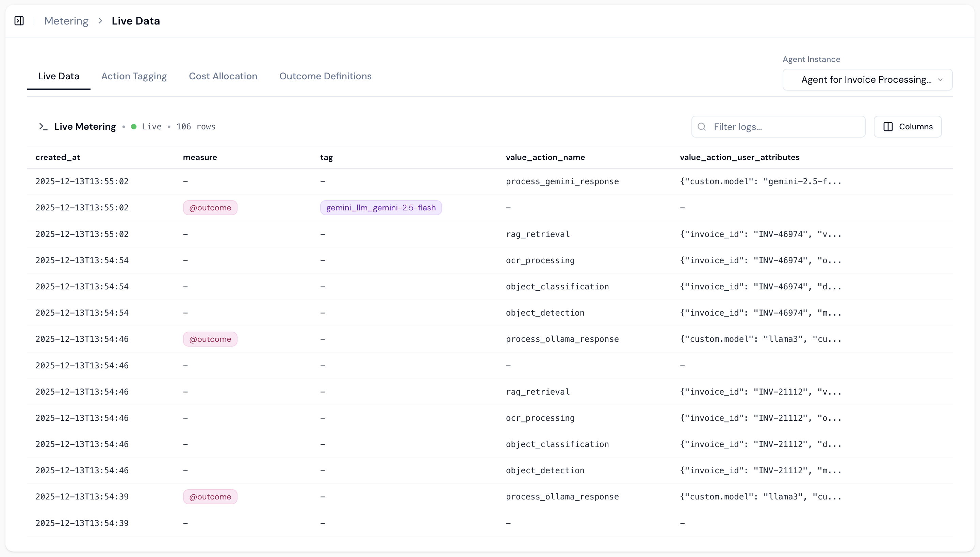The height and width of the screenshot is (557, 980).
Task: Click the green Live status dot
Action: (x=133, y=126)
